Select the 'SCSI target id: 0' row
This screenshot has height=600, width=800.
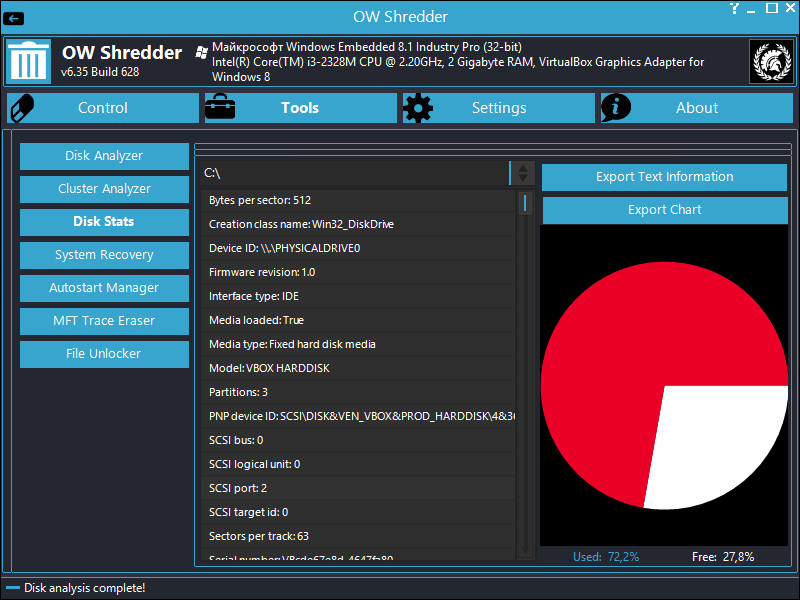[358, 512]
